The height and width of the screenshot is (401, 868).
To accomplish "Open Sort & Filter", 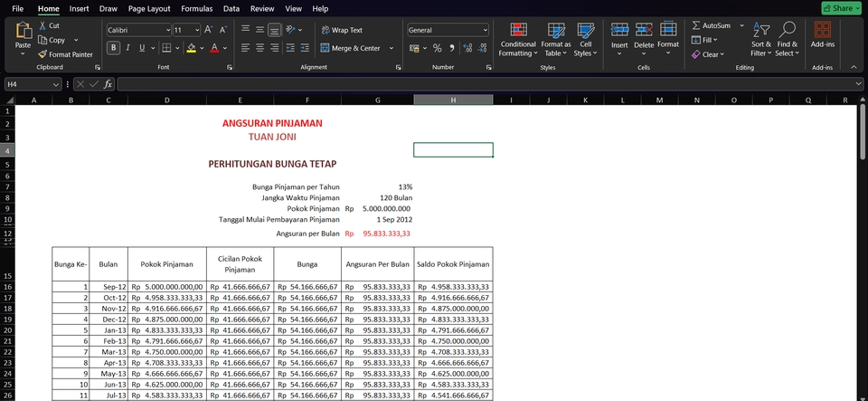I will tap(761, 39).
